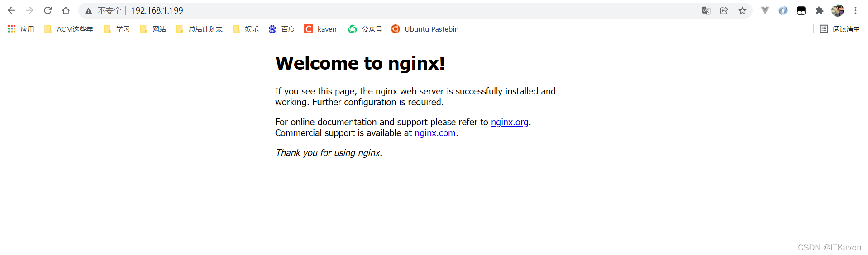Viewport: 868px width, 255px height.
Task: Open the 百度 bookmark
Action: coord(282,29)
